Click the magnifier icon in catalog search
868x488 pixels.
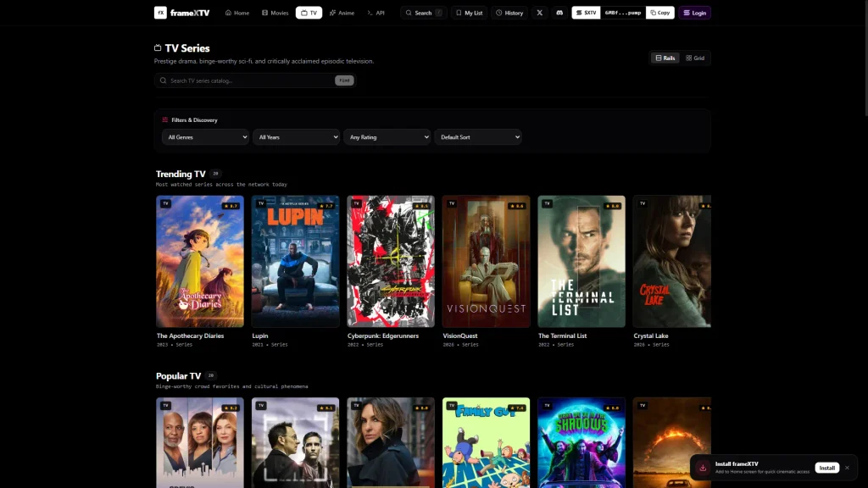click(163, 80)
